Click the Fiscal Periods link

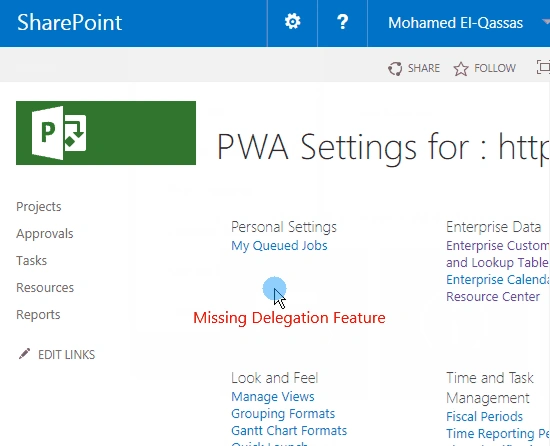tap(484, 417)
